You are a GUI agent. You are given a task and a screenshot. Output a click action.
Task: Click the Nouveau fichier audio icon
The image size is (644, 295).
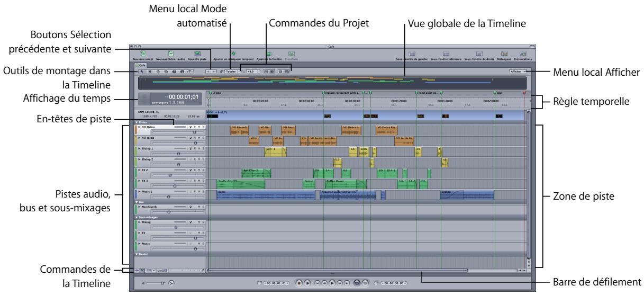[171, 53]
